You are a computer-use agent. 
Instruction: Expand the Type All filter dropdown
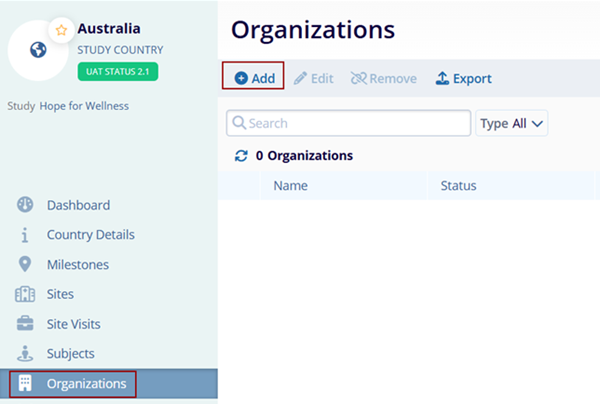point(512,123)
